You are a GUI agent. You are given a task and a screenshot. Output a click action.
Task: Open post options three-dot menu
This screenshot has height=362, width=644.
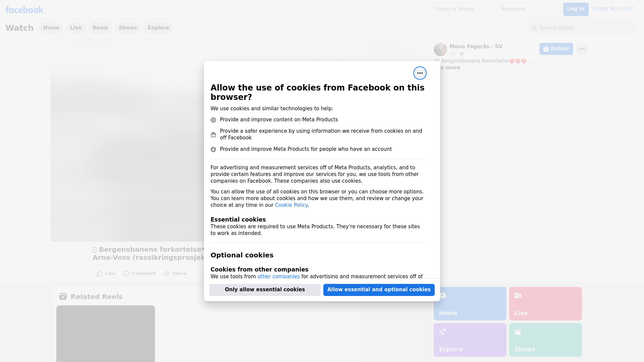point(582,49)
